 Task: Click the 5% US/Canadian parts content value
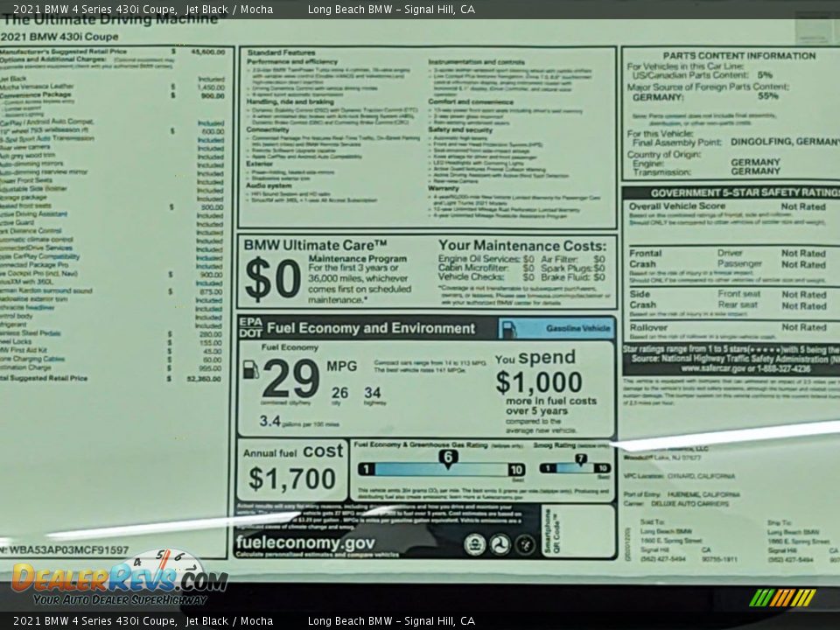click(765, 75)
